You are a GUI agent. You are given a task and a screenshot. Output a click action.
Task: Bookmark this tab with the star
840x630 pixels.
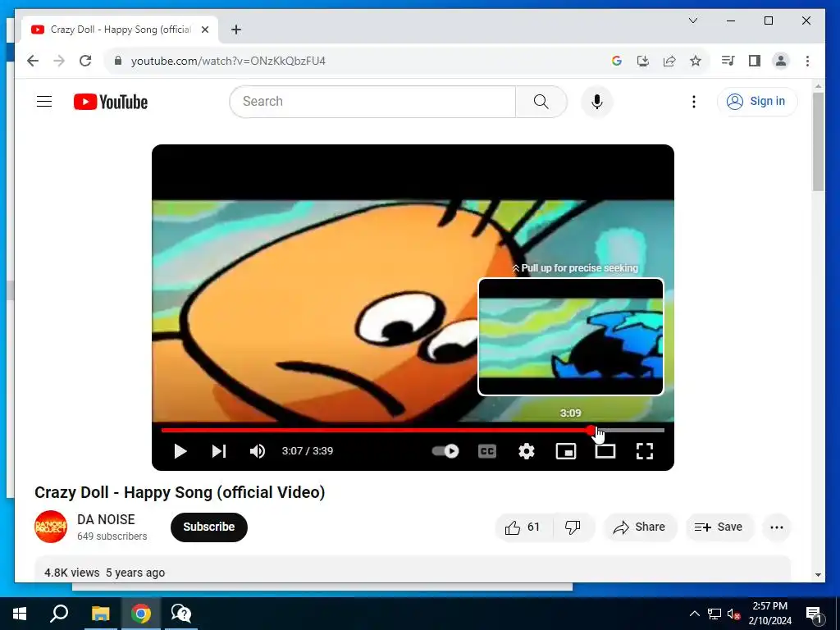click(x=696, y=61)
